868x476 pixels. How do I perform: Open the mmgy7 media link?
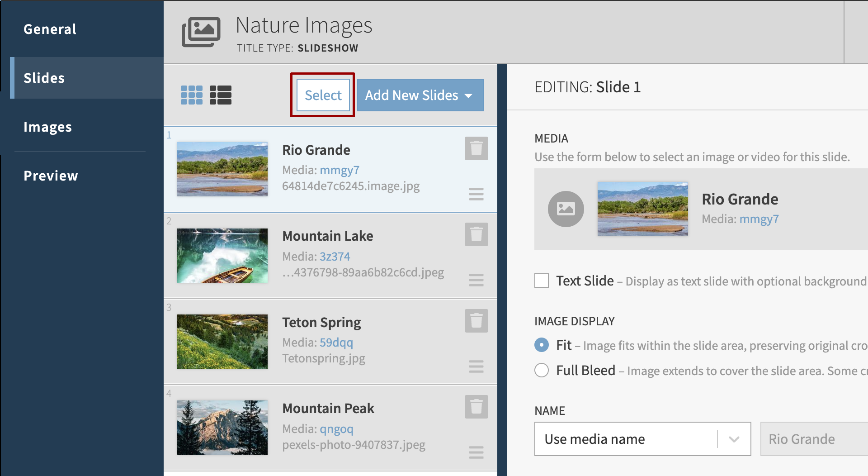pos(340,170)
